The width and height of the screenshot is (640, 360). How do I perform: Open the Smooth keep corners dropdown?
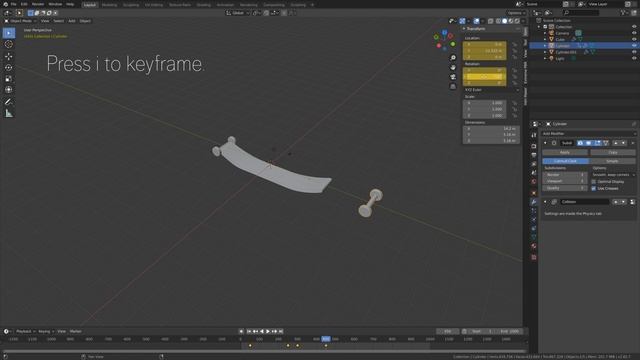613,175
